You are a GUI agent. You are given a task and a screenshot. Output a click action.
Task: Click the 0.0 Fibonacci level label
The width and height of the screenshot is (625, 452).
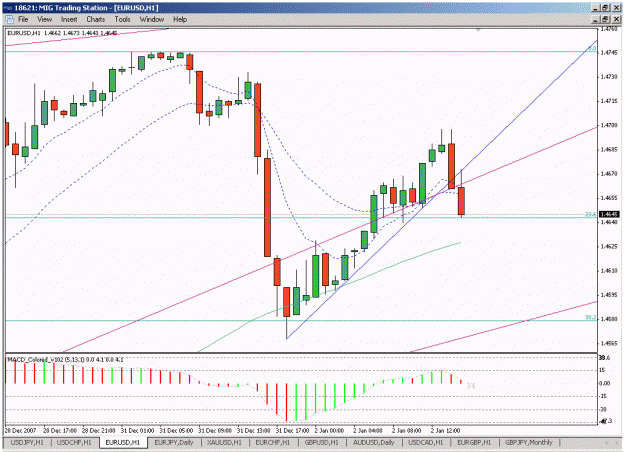(592, 49)
